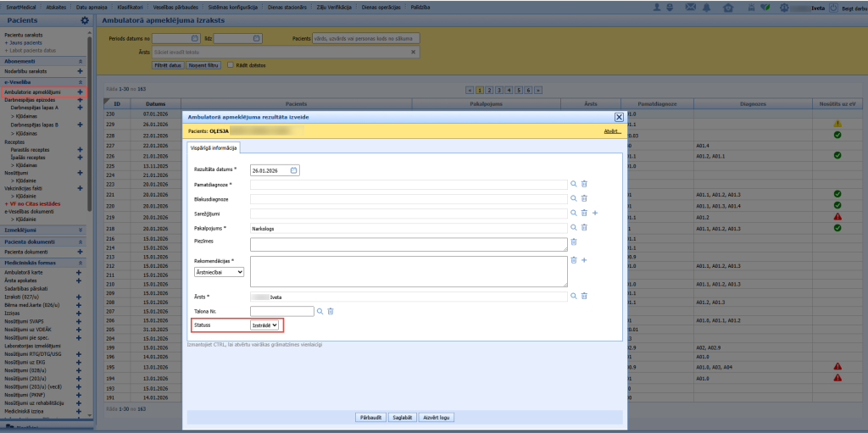Open the Ārstniecībai recommendation type dropdown
868x433 pixels.
[220, 272]
